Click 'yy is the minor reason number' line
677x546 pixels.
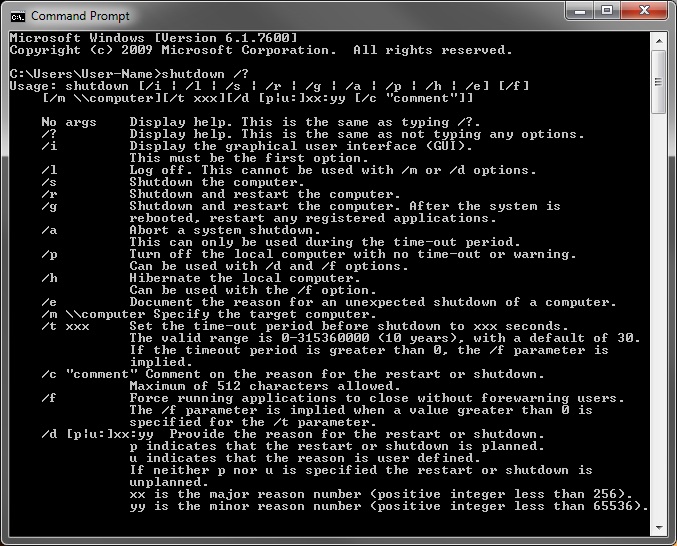click(x=389, y=506)
